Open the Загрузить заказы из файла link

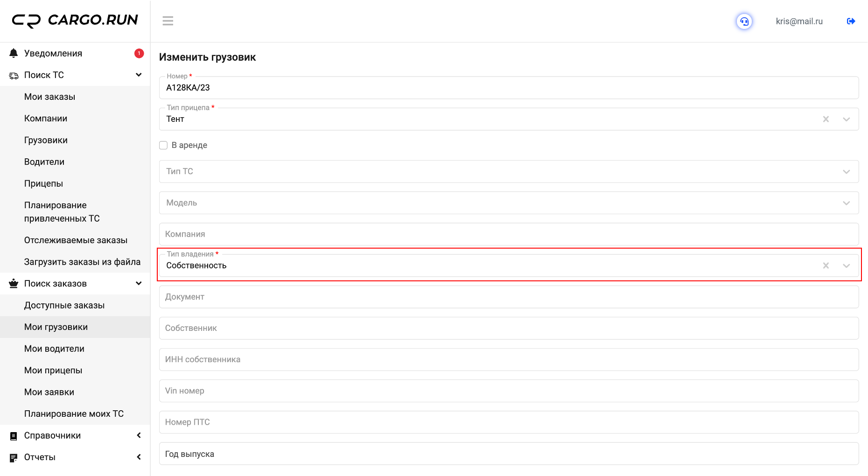pos(82,262)
